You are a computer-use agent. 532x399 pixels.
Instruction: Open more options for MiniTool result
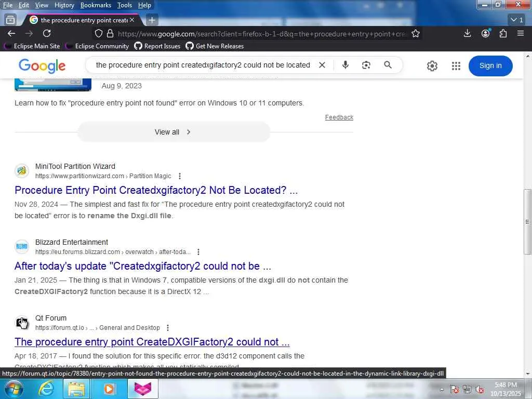180,176
